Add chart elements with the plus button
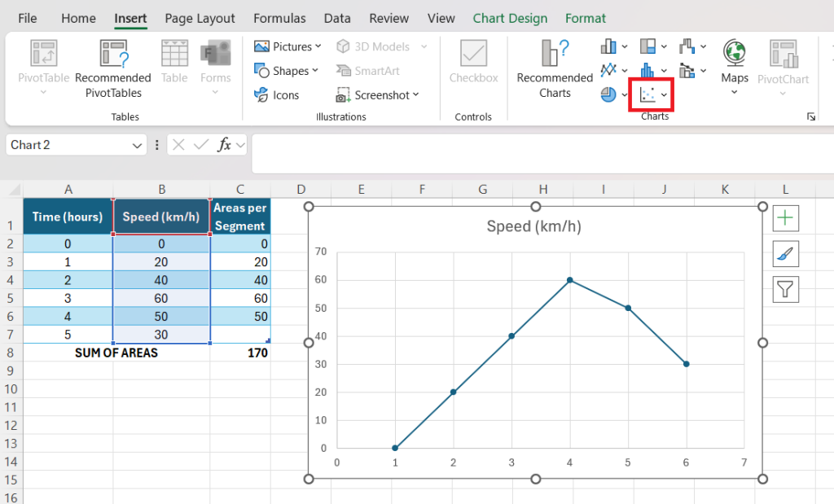Screen dimensions: 834x504 pos(785,217)
